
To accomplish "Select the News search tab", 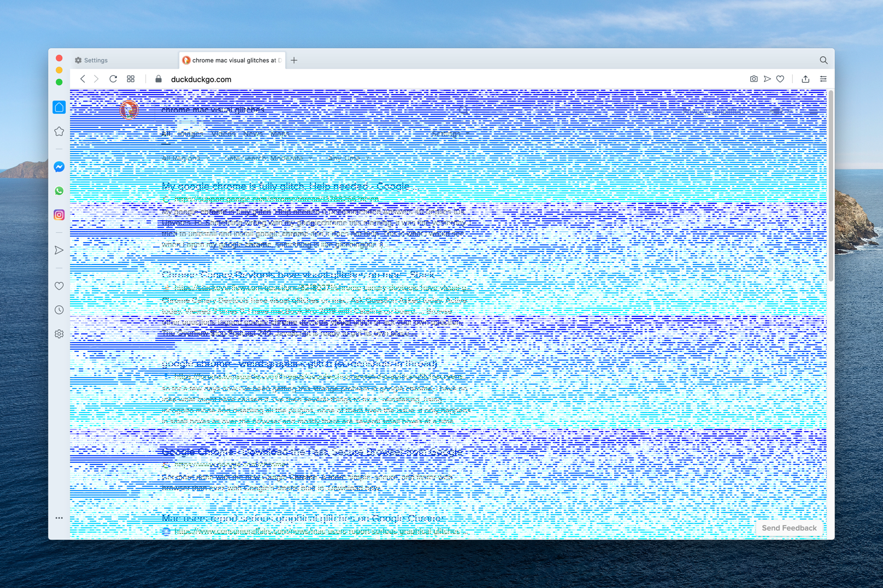I will pos(253,134).
